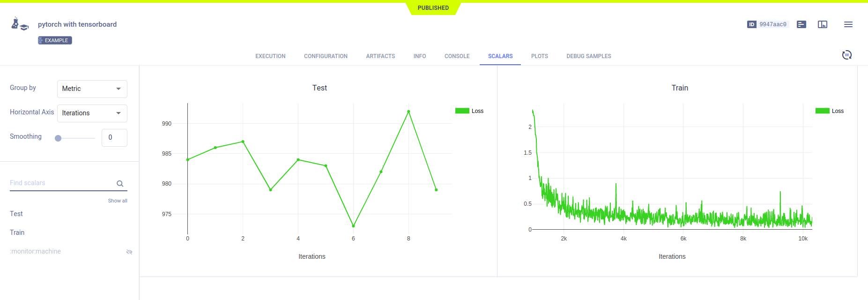This screenshot has height=300, width=868.
Task: Open full screen details view icon
Action: [823, 24]
